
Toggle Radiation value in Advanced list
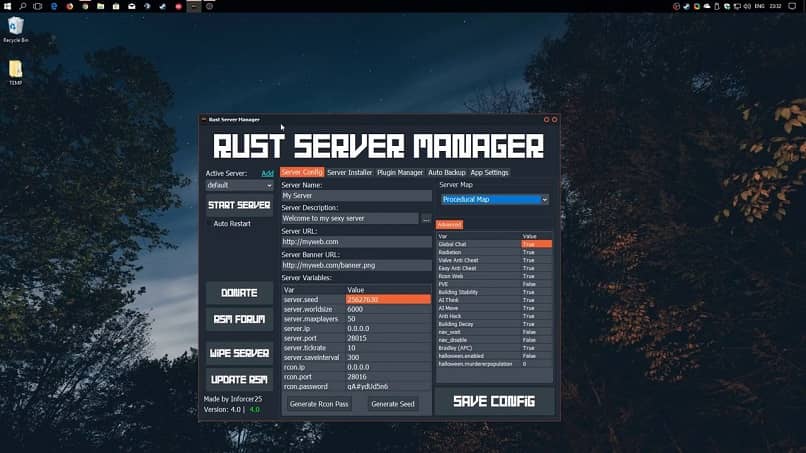point(536,252)
